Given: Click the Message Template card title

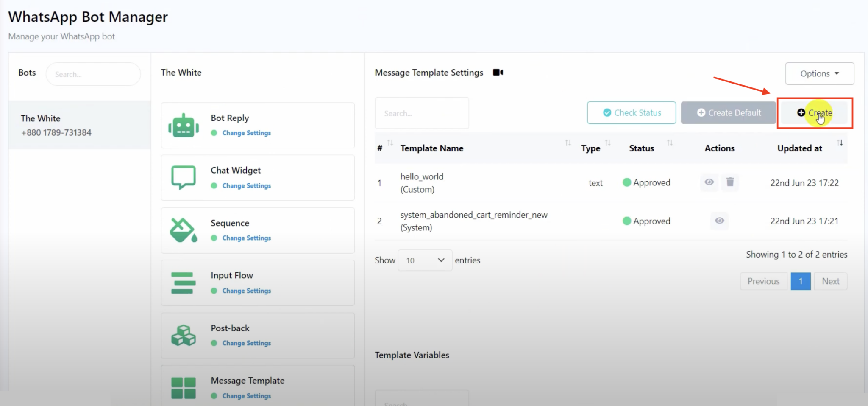Looking at the screenshot, I should click(x=248, y=381).
